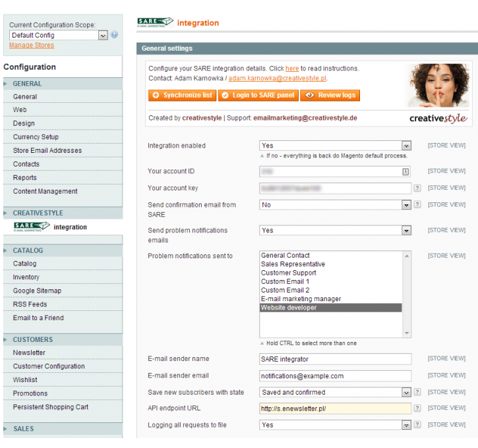Click the SARE logo in sidebar menu

coord(32,227)
